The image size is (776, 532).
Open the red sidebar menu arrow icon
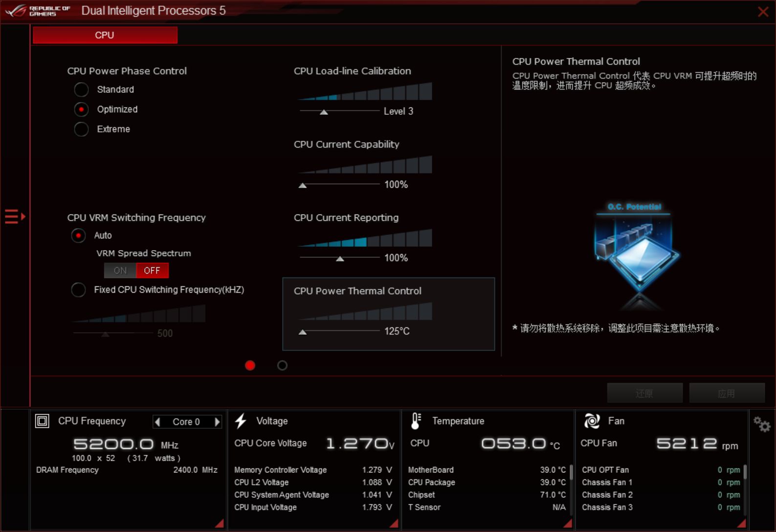click(15, 216)
